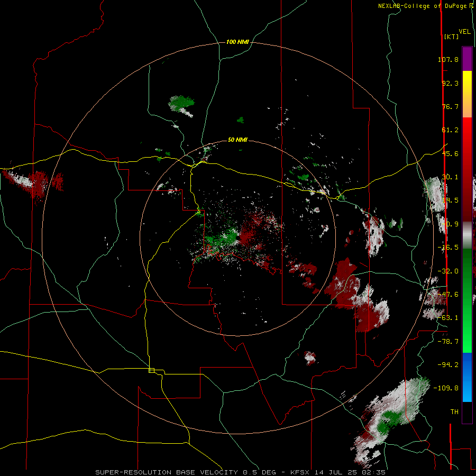Viewport: 476px width, 476px height.
Task: Click the 14.5 legend value
Action: [450, 200]
